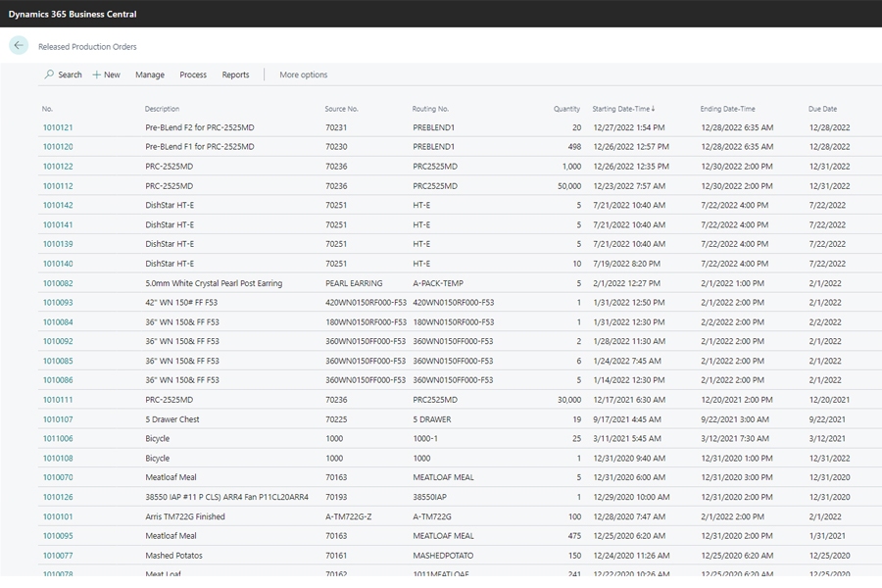Select 5.0mm White Crystal Pearl Post Earring
The image size is (882, 588).
pyautogui.click(x=214, y=283)
